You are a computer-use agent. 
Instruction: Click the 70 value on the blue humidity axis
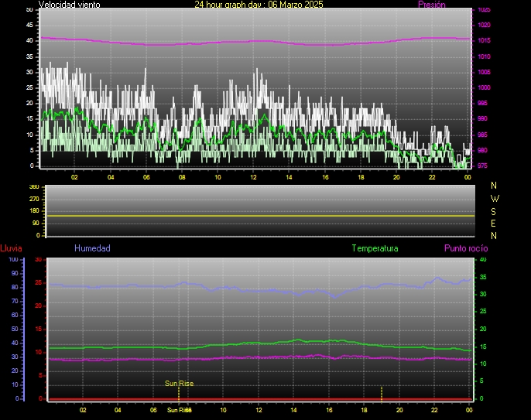[x=15, y=301]
